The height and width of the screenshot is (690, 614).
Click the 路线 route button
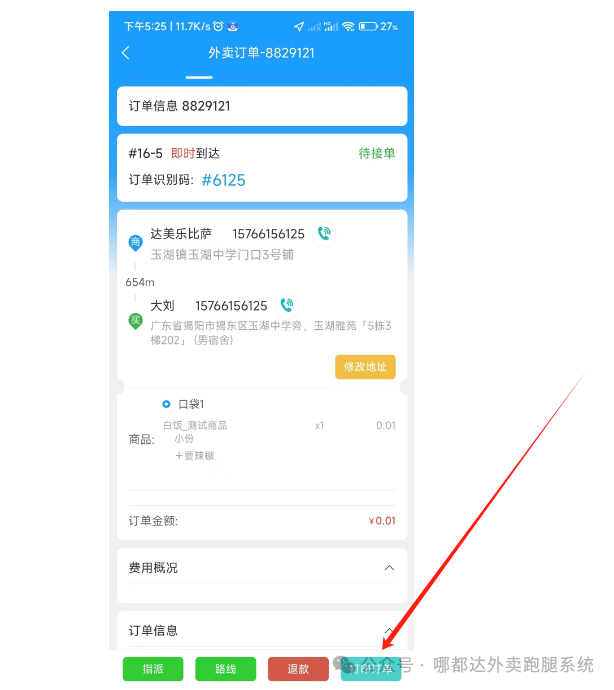[225, 669]
